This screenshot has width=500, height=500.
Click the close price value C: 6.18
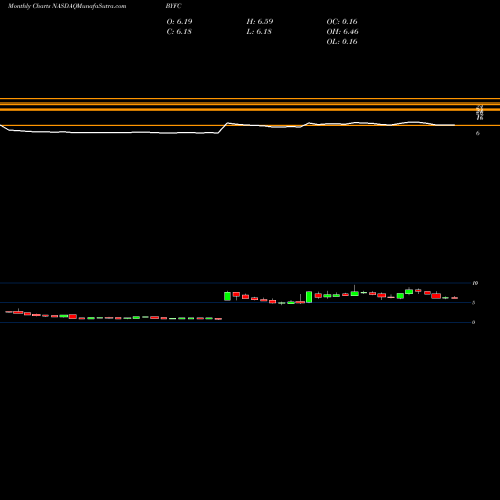[179, 31]
